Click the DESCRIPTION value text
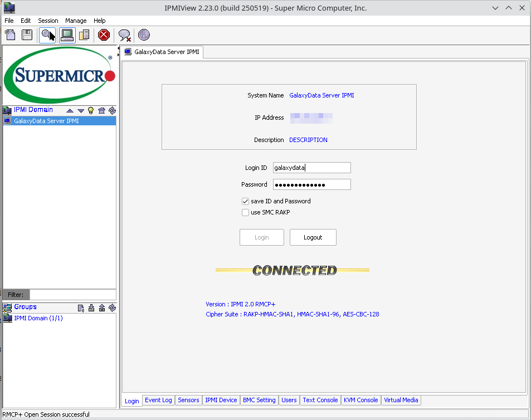531x420 pixels. point(308,140)
